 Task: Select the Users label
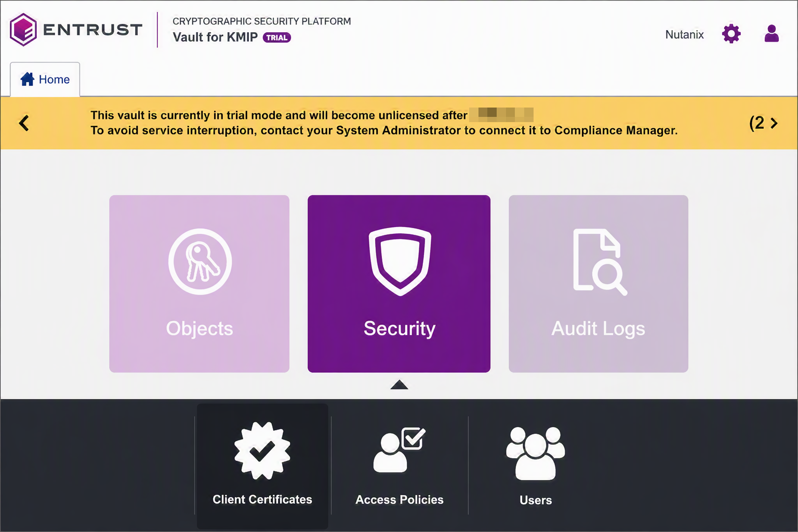pos(536,500)
